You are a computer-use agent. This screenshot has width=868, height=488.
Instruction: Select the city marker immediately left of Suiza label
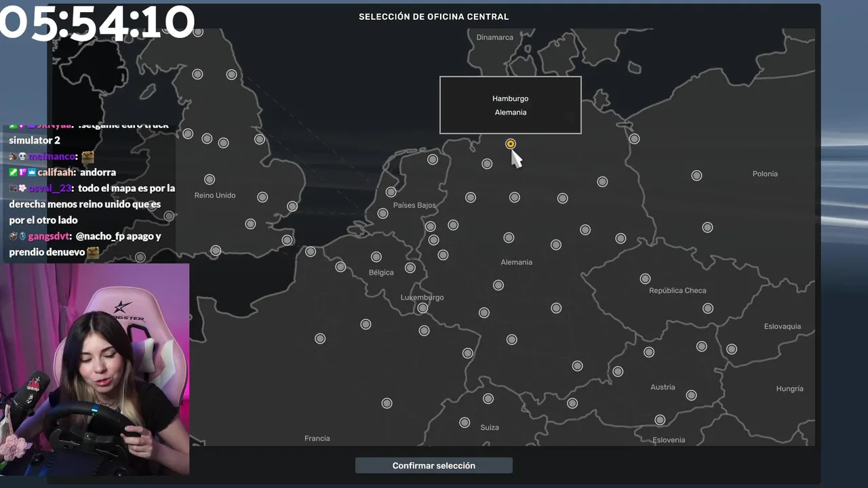pyautogui.click(x=465, y=422)
